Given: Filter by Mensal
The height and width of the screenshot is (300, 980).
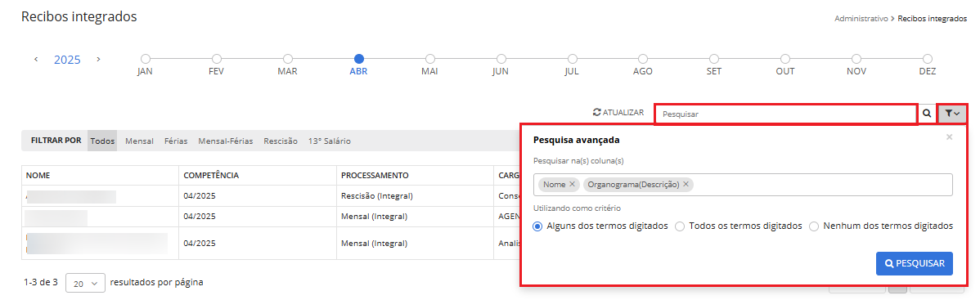Looking at the screenshot, I should click(x=139, y=141).
